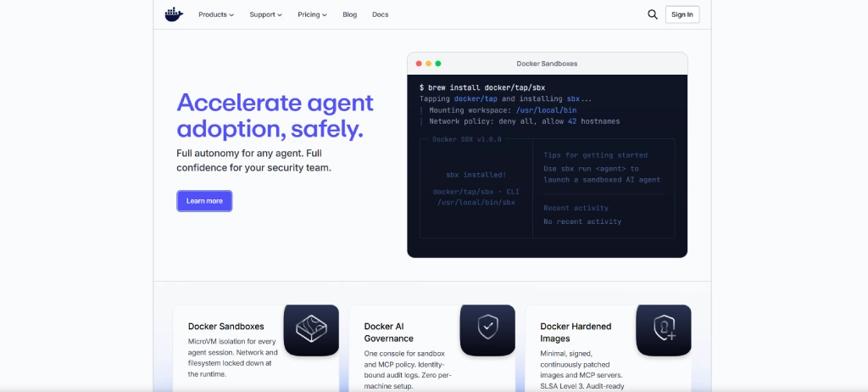Click the "Minimal, signed, continuously patched" description
The height and width of the screenshot is (392, 868).
582,370
